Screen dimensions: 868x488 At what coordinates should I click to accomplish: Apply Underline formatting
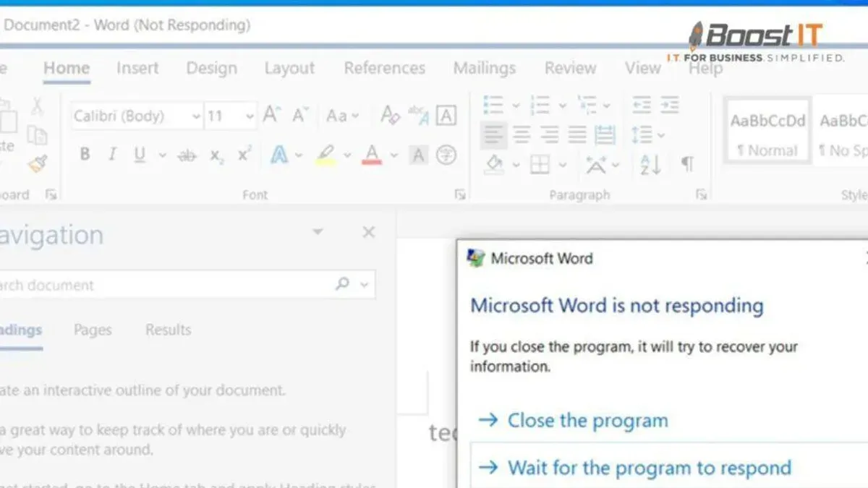tap(140, 154)
